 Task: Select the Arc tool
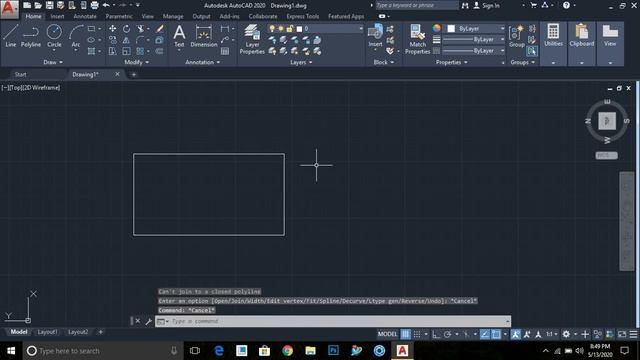point(76,36)
